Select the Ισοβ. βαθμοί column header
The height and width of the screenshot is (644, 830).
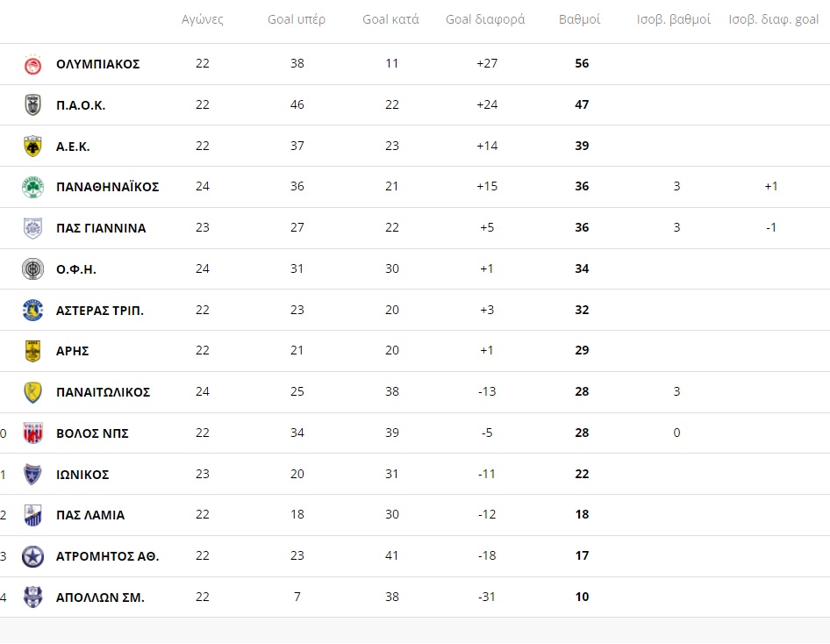coord(674,19)
